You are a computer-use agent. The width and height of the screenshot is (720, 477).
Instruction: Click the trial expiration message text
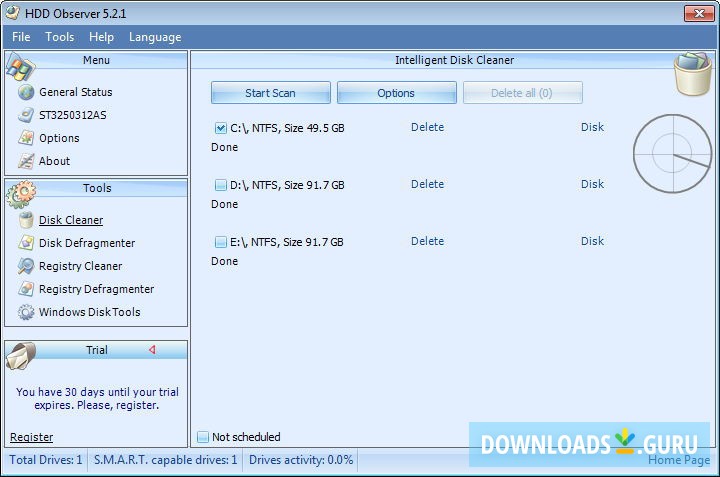coord(97,398)
